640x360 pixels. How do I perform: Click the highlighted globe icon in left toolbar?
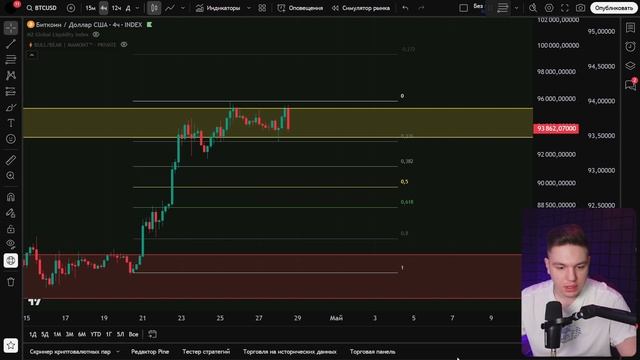point(11,260)
